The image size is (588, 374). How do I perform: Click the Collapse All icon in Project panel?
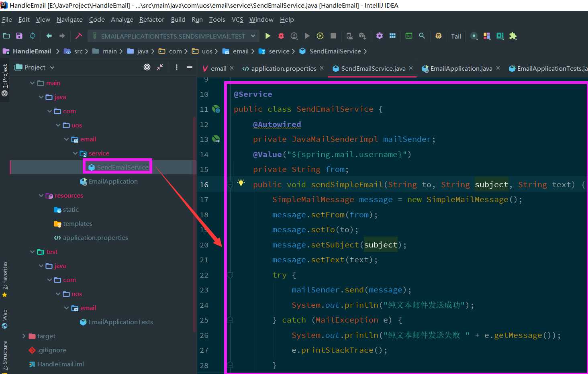[x=160, y=67]
